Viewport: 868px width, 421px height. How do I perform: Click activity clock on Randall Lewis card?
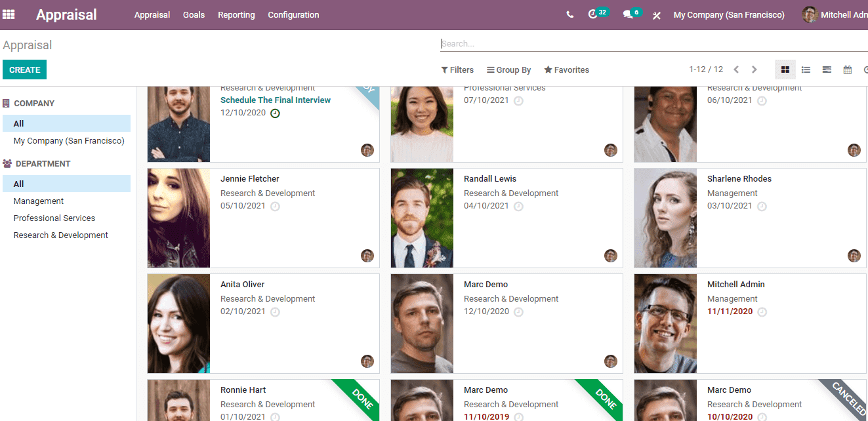[x=518, y=207]
